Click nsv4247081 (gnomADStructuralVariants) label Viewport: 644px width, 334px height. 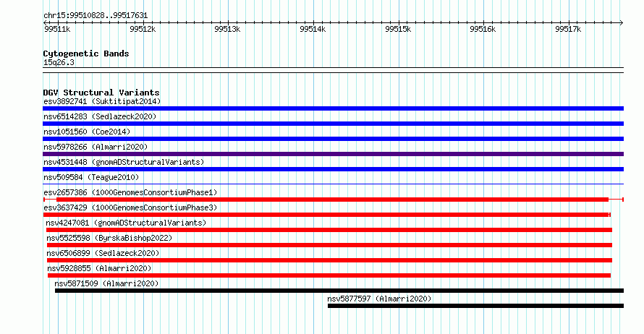click(126, 223)
